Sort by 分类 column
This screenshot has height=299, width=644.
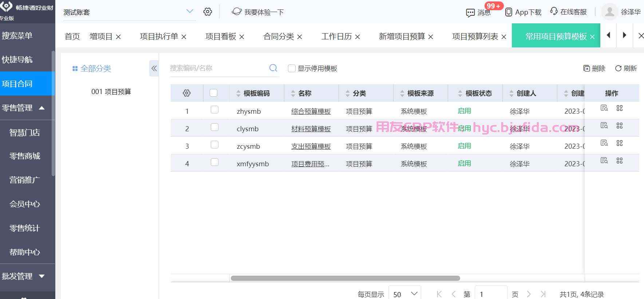click(348, 93)
